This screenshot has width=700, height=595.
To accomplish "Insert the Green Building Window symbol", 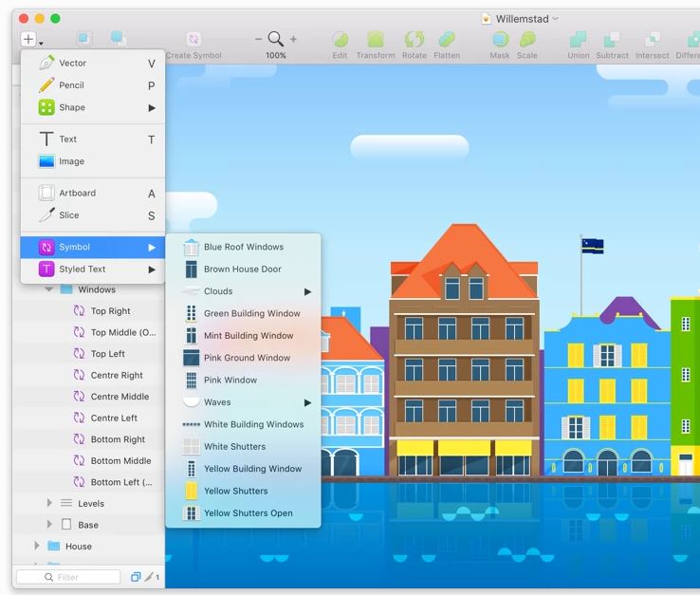I will pos(244,313).
